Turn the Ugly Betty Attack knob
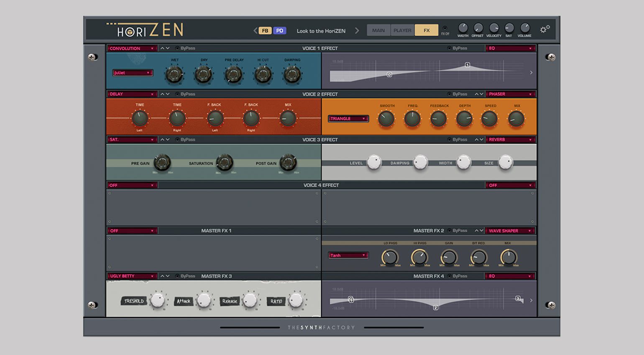Image resolution: width=644 pixels, height=355 pixels. 204,300
